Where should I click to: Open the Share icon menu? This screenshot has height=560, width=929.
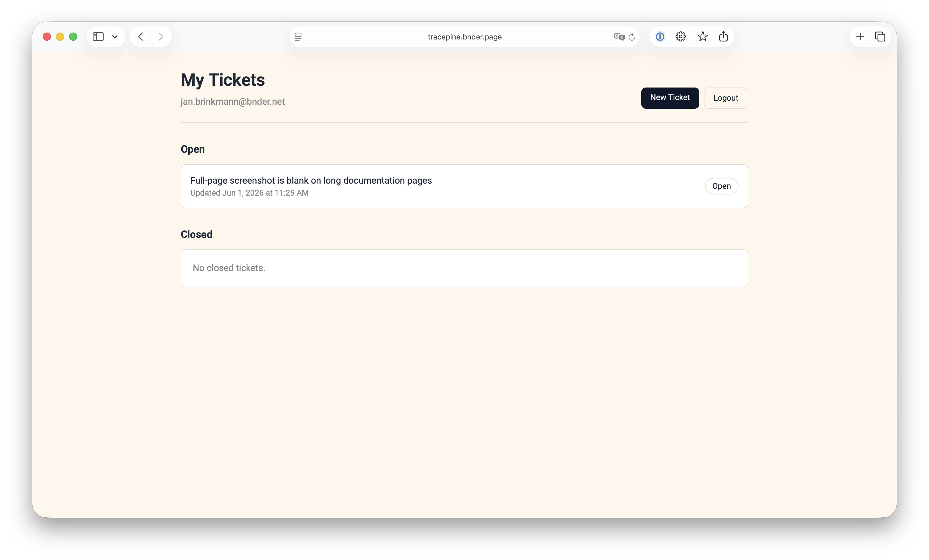click(723, 36)
